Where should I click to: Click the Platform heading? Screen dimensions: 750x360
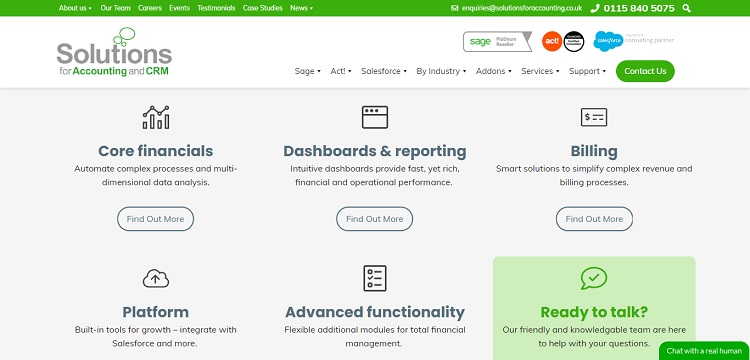[155, 312]
